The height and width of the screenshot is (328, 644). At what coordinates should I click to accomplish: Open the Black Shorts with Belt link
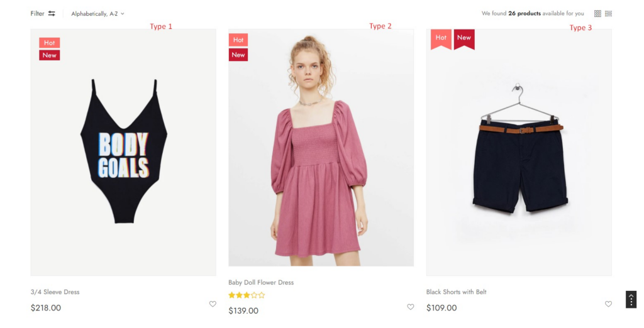(x=457, y=292)
